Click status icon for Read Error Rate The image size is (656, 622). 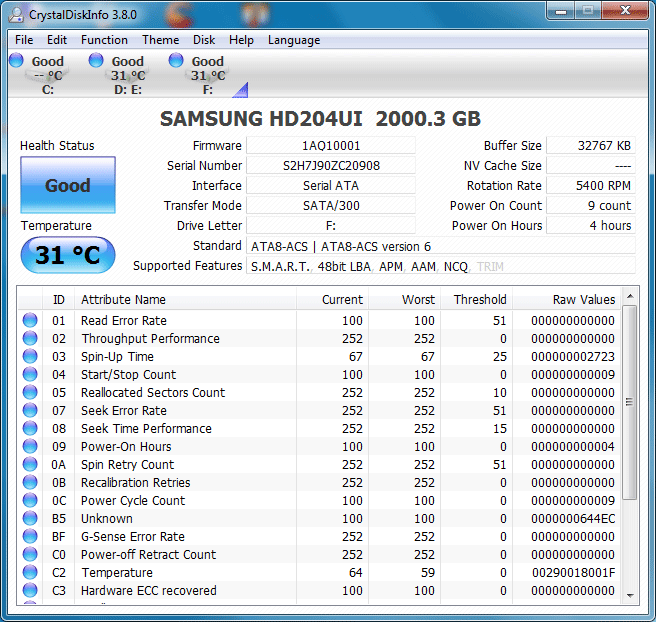[x=30, y=320]
